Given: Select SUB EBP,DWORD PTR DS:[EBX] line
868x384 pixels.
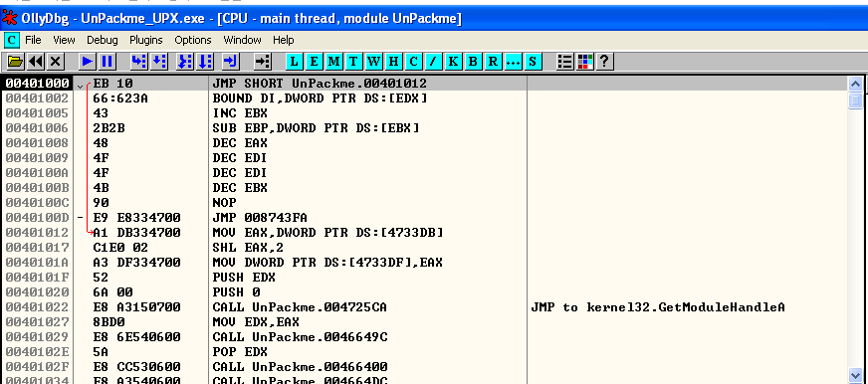Looking at the screenshot, I should click(317, 127).
